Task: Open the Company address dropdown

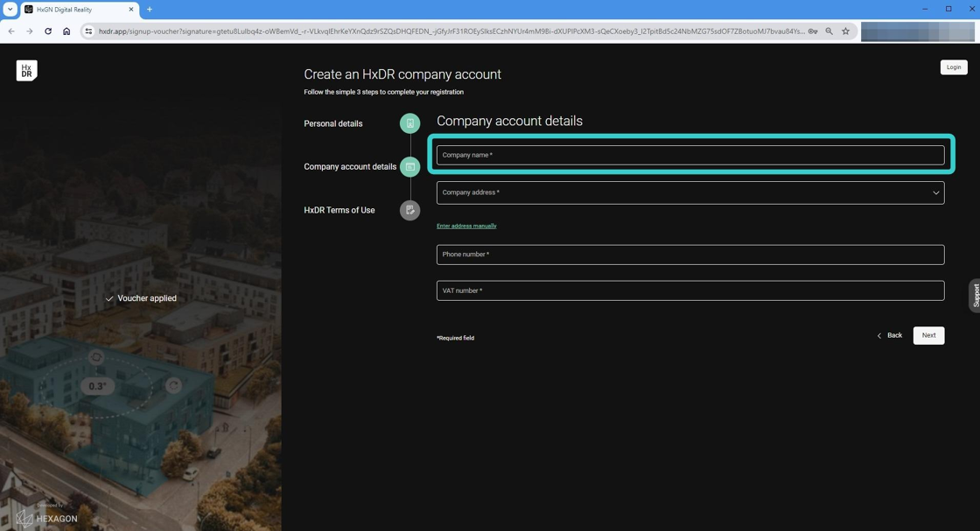Action: (690, 192)
